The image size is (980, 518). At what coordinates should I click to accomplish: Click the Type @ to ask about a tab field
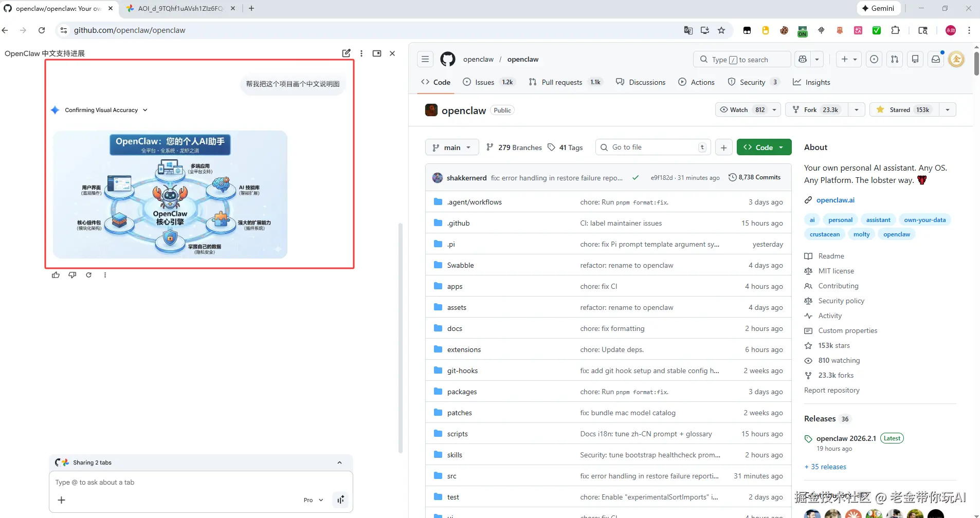tap(201, 483)
